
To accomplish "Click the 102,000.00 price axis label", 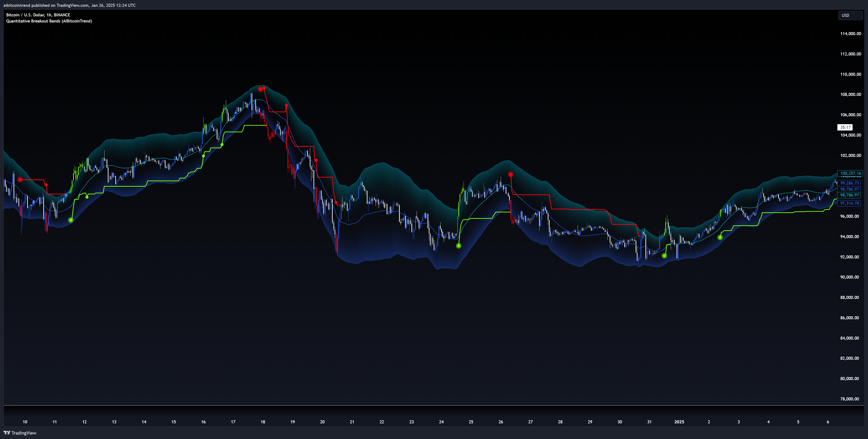I will coord(850,156).
